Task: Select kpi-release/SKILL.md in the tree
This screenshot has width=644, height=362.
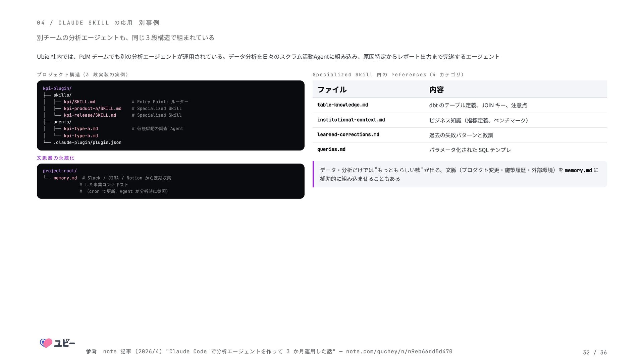Action: [90, 115]
